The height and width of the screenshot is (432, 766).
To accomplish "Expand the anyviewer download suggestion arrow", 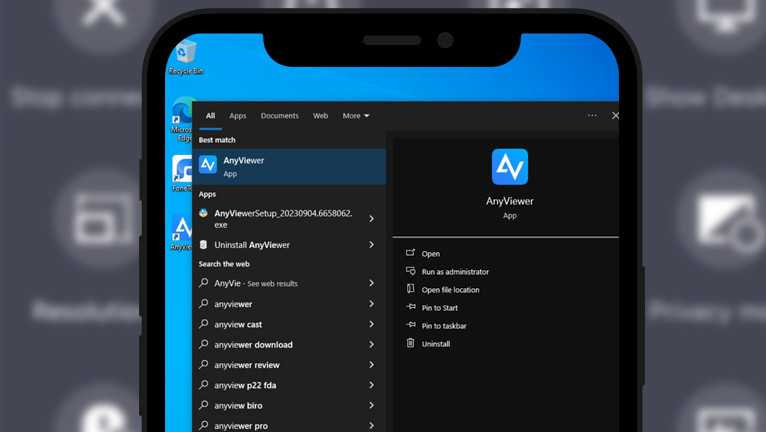I will 372,345.
